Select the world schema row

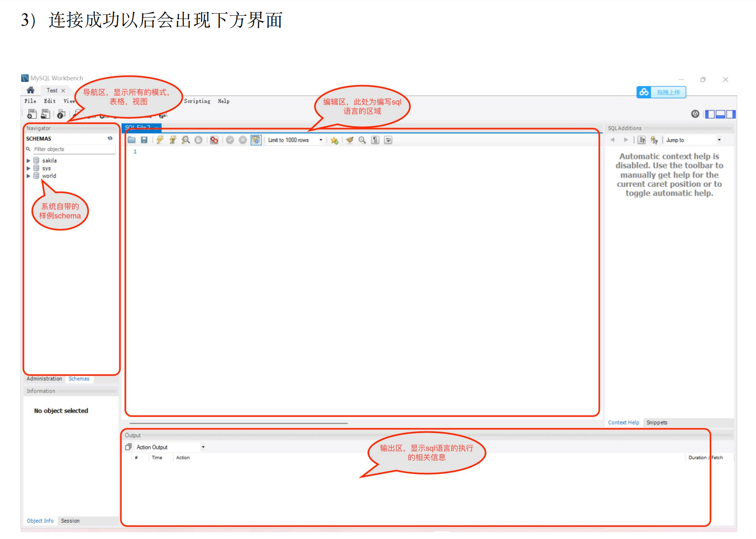tap(49, 176)
